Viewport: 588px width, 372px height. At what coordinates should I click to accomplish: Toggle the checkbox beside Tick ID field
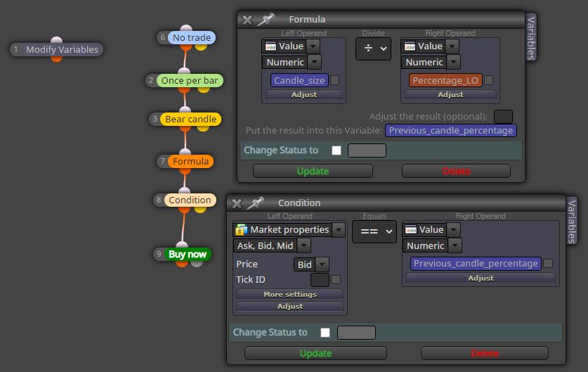click(x=336, y=280)
